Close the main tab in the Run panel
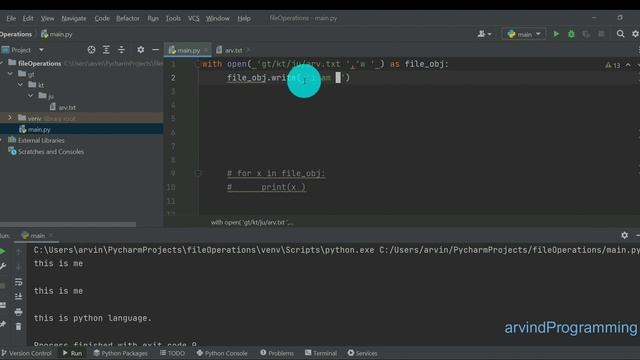640x360 pixels. click(51, 236)
